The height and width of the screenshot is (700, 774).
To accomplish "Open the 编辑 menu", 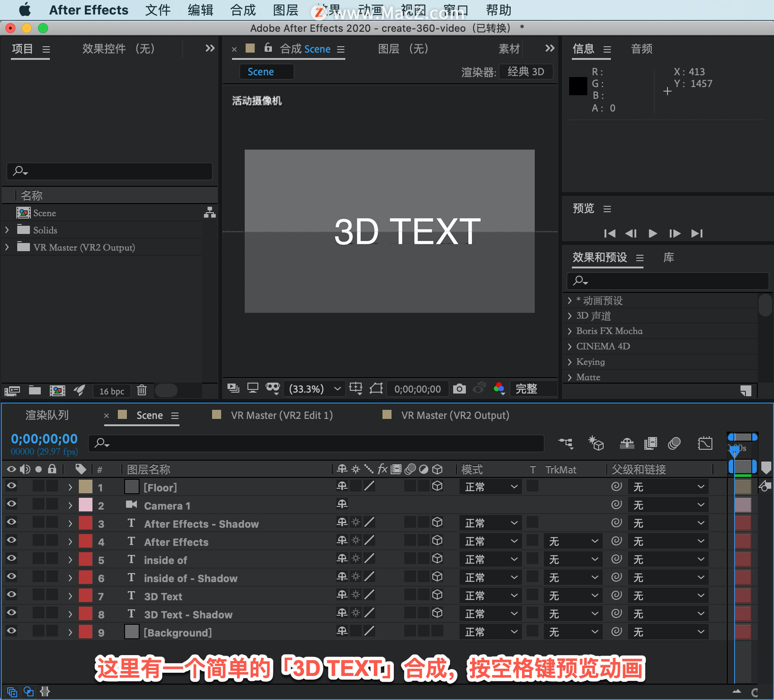I will click(x=200, y=10).
